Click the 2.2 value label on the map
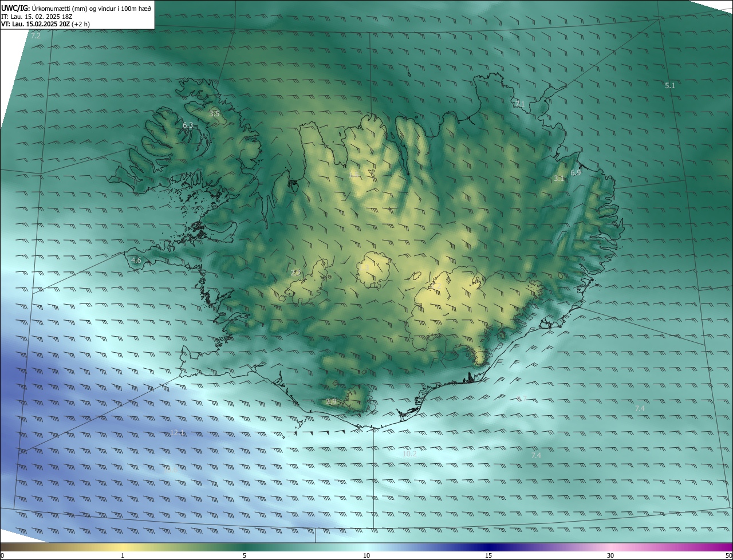 pos(295,273)
